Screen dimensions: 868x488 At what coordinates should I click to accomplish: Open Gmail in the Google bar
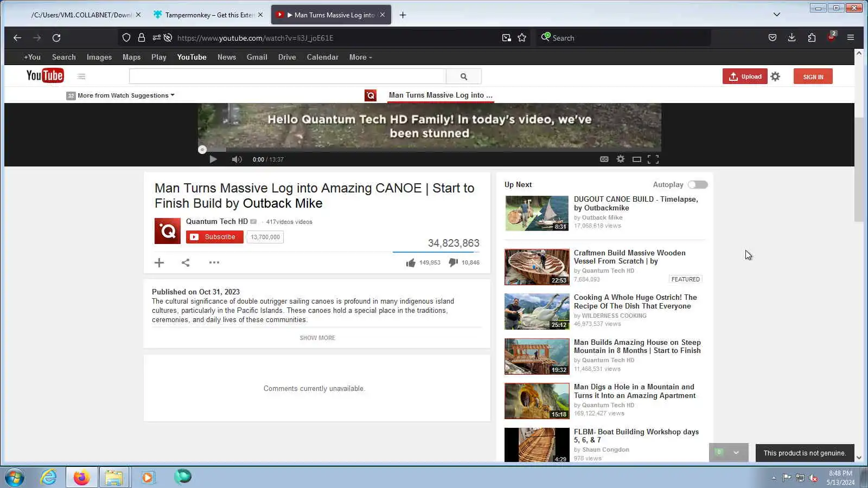click(x=257, y=57)
